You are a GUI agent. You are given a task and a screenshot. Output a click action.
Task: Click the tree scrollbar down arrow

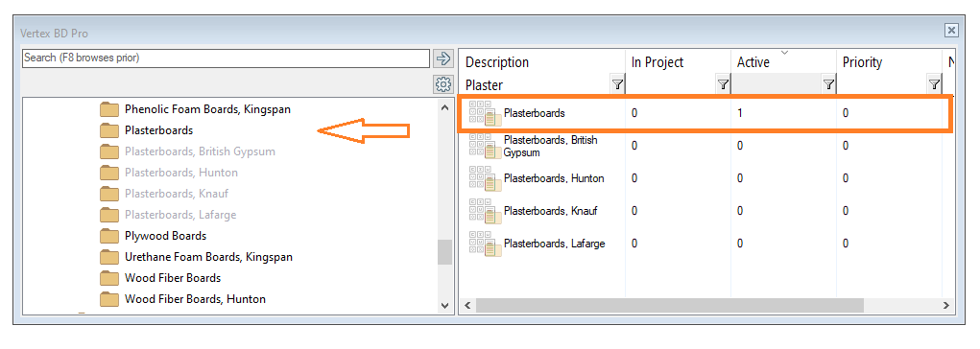tap(444, 306)
